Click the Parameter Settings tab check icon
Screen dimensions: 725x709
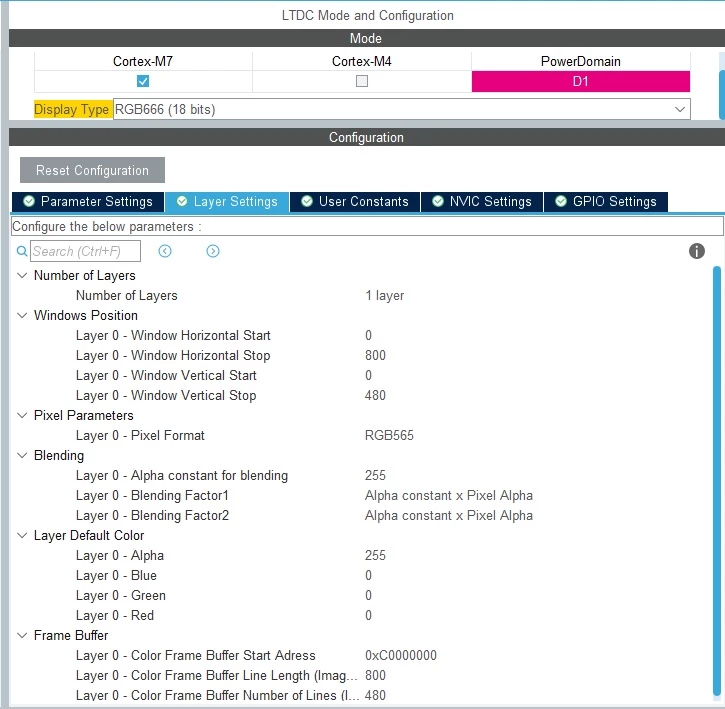[x=29, y=201]
